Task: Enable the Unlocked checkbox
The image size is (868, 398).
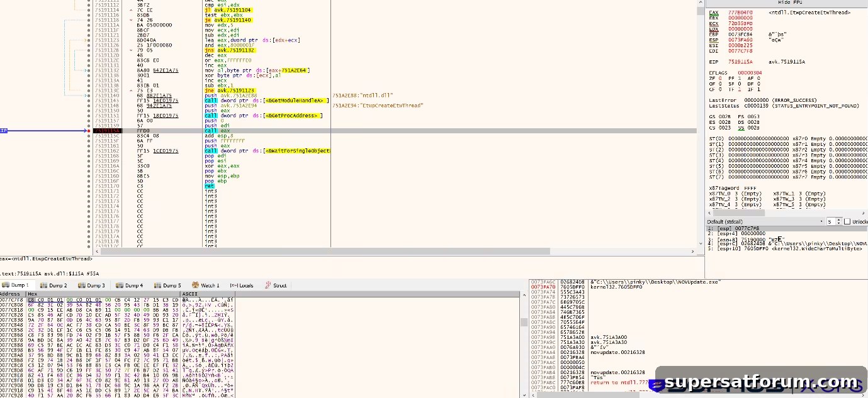Action: (x=847, y=221)
